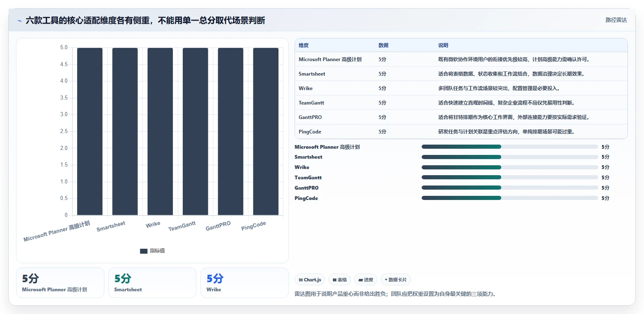This screenshot has height=314, width=644.
Task: Click the Smartsheet bar in chart
Action: click(x=125, y=131)
